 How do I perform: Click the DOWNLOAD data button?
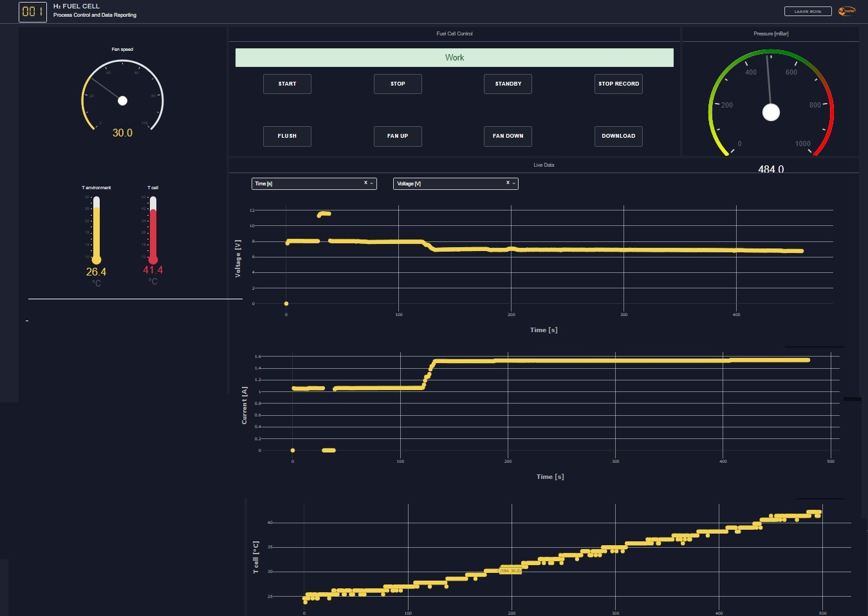pos(618,136)
